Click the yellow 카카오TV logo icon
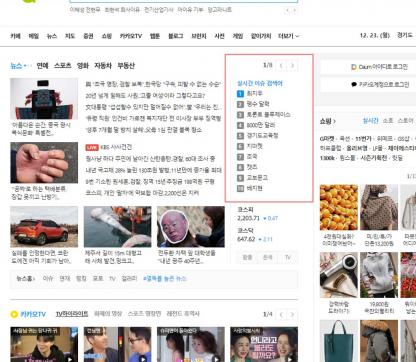The image size is (416, 362). [x=14, y=314]
